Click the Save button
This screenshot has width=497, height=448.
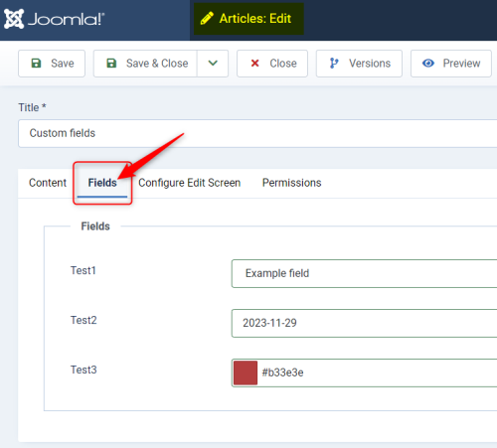click(x=52, y=64)
